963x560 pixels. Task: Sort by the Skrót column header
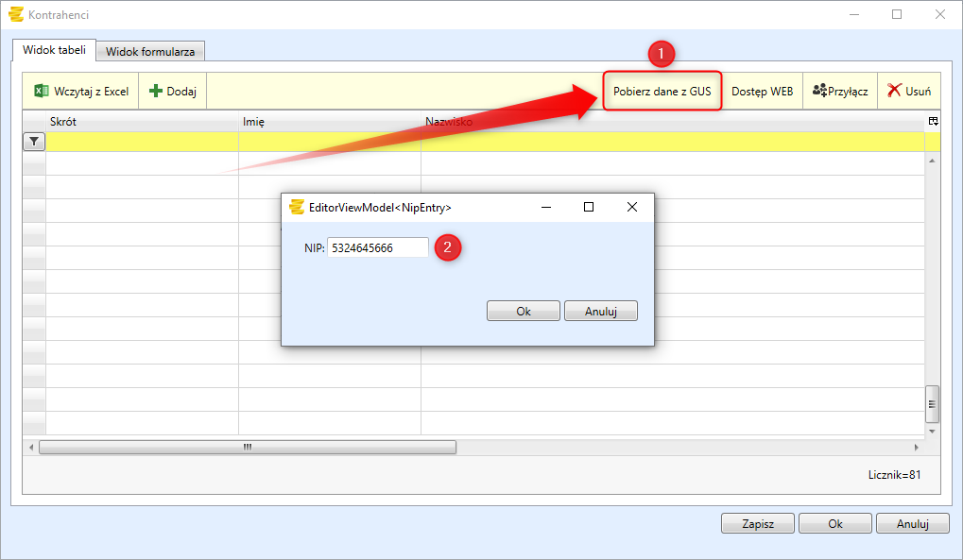coord(142,122)
